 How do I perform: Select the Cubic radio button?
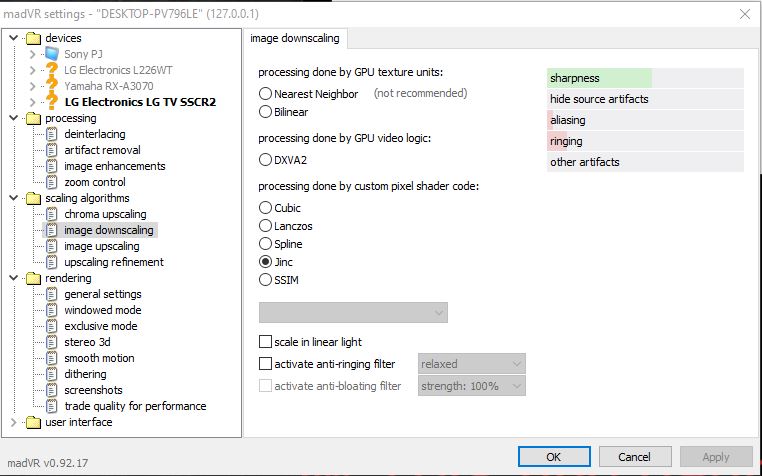click(x=265, y=208)
